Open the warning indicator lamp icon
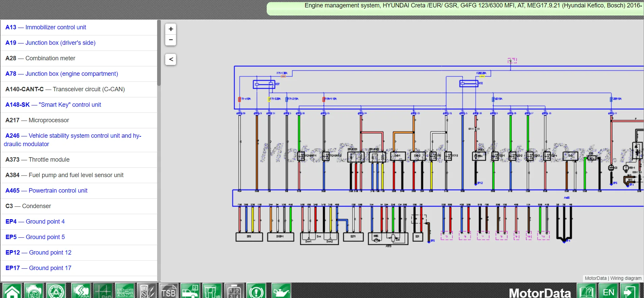 (256, 291)
